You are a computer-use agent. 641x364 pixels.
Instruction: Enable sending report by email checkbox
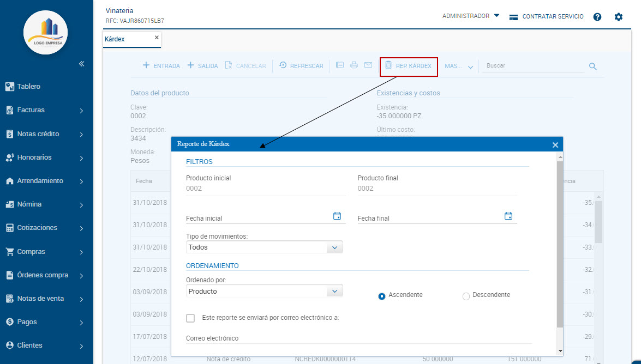pyautogui.click(x=190, y=318)
